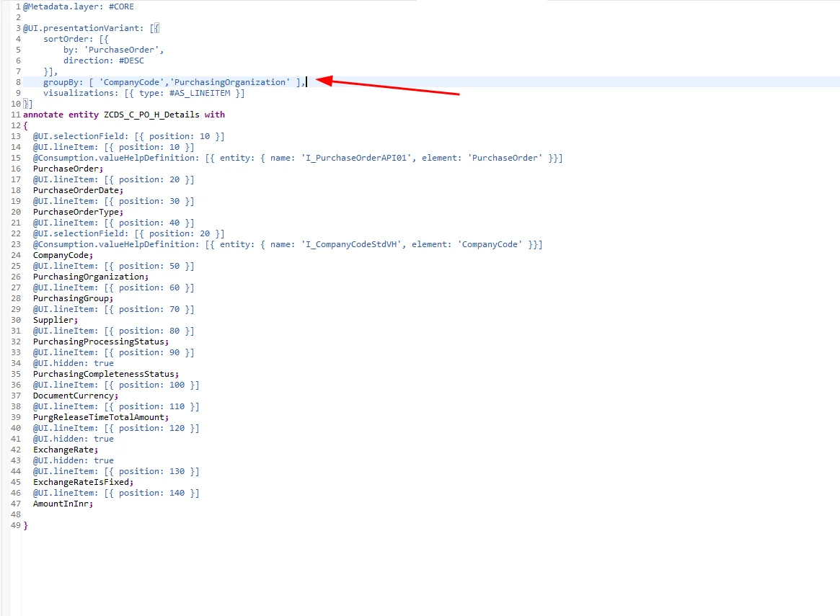Click the 'sortOrder: [{' line
This screenshot has width=840, height=616.
[x=76, y=39]
